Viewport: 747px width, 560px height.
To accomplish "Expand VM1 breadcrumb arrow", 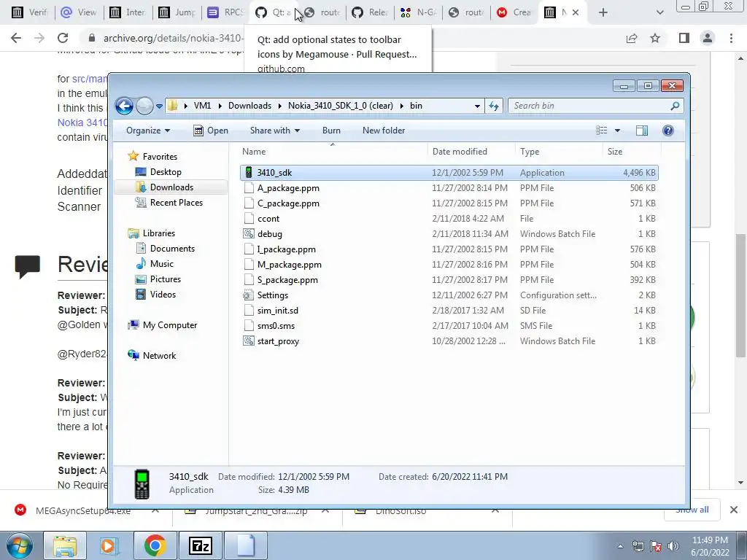I will (x=220, y=106).
